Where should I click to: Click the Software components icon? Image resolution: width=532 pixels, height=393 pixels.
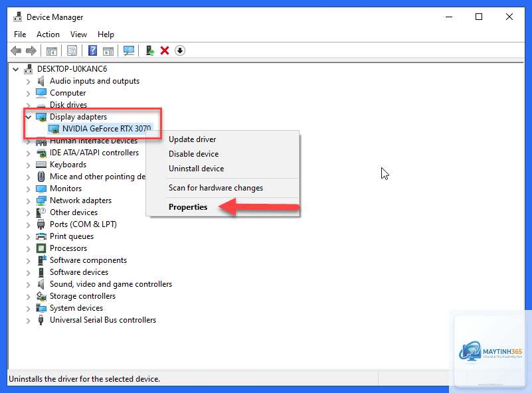41,260
